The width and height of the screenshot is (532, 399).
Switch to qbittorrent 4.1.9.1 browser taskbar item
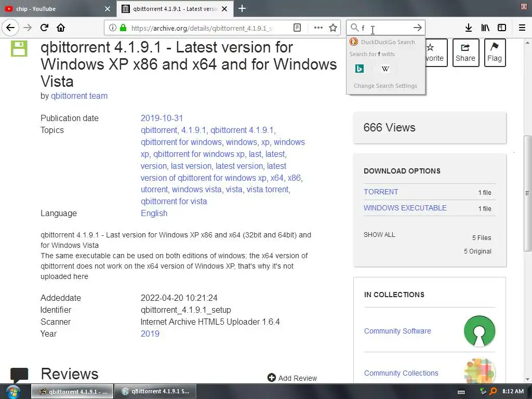tap(73, 392)
